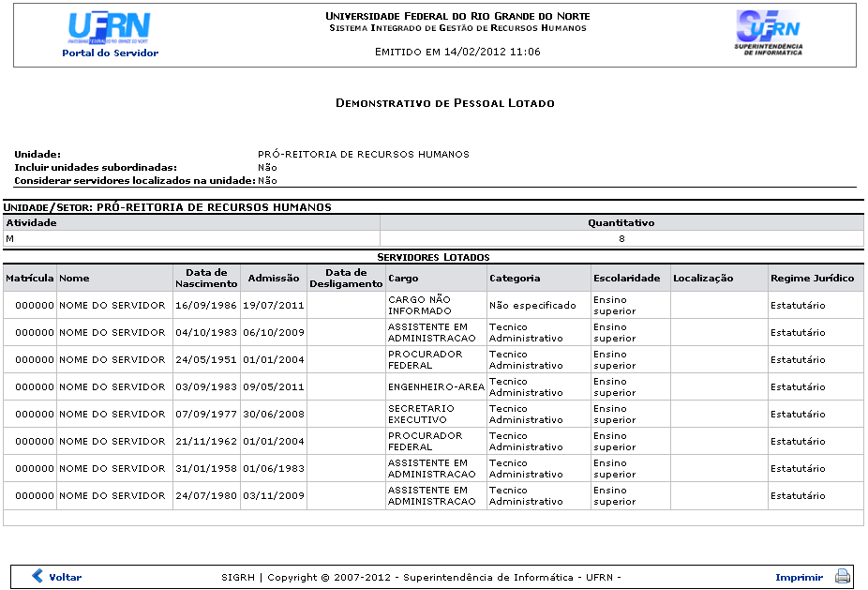Click the Matrícula column header
The height and width of the screenshot is (590, 868).
pyautogui.click(x=29, y=279)
